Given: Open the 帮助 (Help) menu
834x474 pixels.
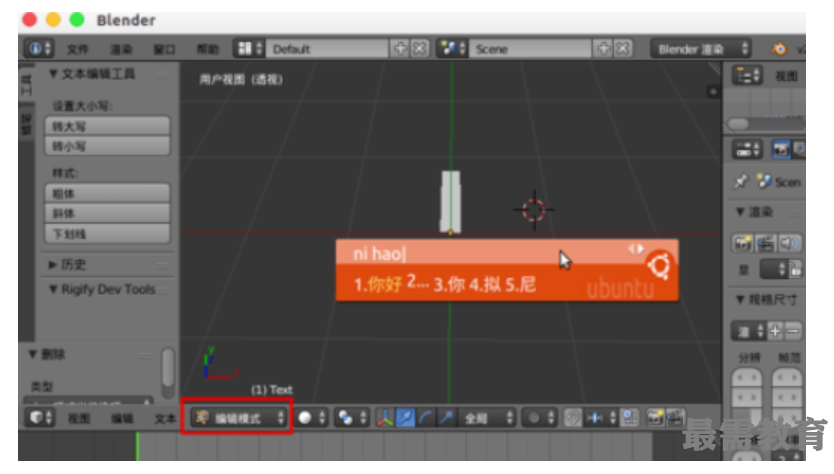Looking at the screenshot, I should point(207,49).
